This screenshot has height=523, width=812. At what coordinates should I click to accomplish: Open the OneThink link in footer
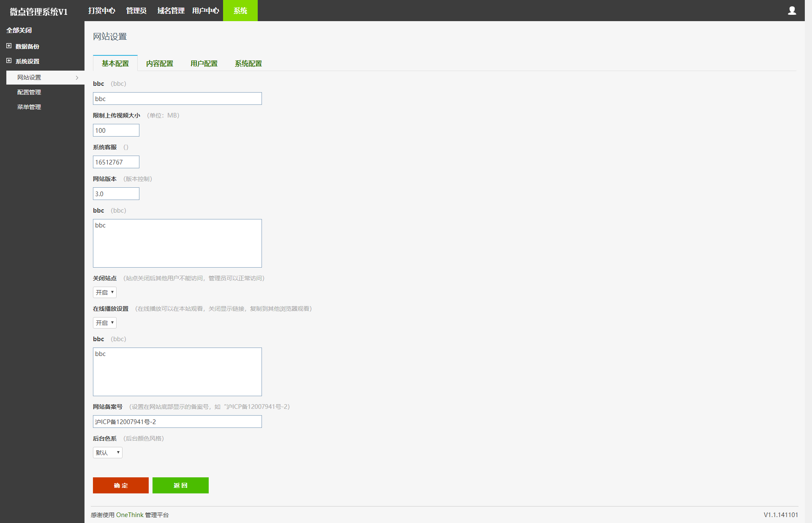[x=130, y=515]
